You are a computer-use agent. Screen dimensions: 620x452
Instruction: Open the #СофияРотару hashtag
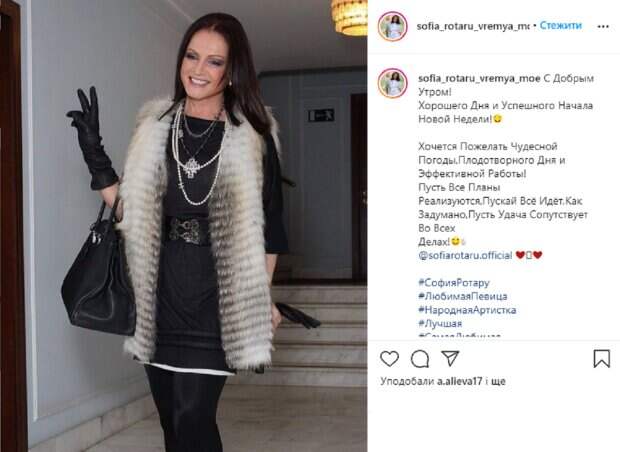pyautogui.click(x=454, y=283)
